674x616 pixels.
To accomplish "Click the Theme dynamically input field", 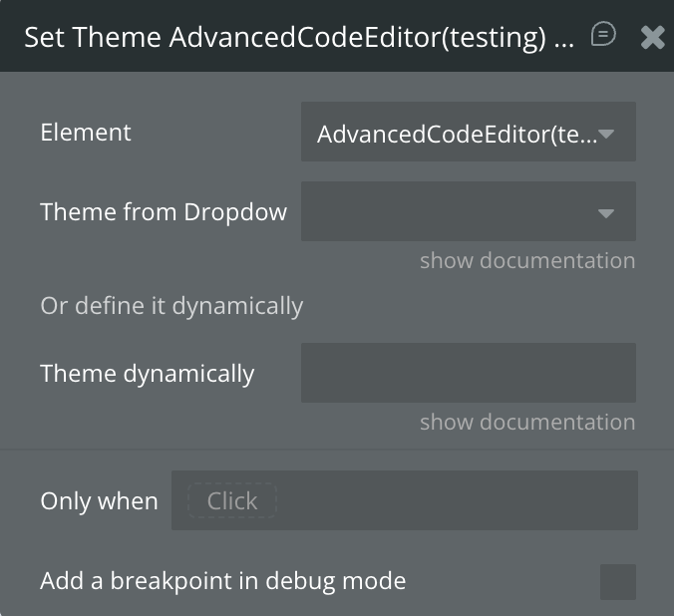I will click(x=468, y=373).
